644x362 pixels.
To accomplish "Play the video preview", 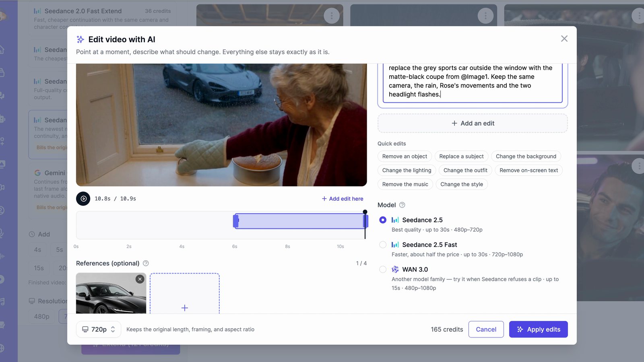I will pos(83,199).
